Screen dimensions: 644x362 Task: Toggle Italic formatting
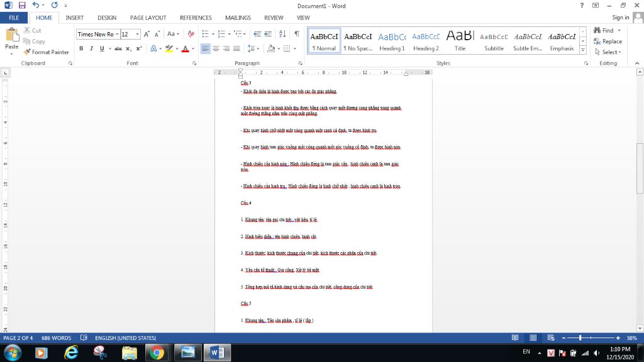92,48
